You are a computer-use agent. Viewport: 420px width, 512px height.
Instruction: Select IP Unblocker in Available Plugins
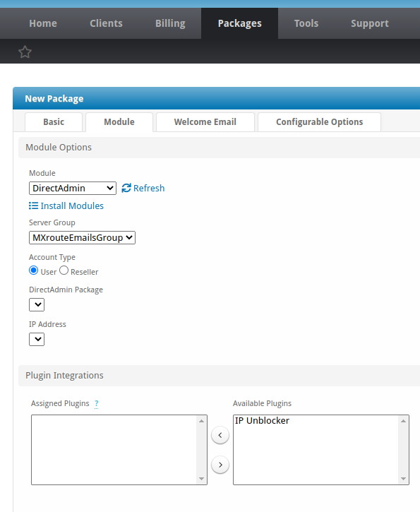(x=262, y=421)
